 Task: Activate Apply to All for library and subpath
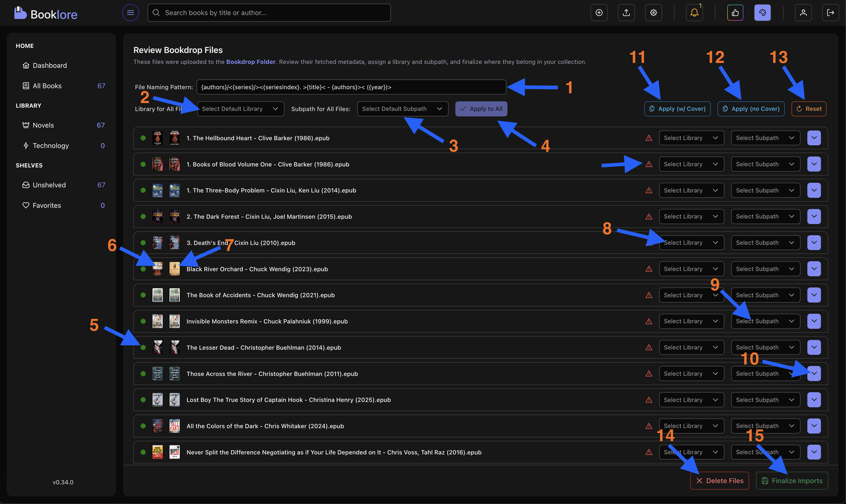click(481, 108)
